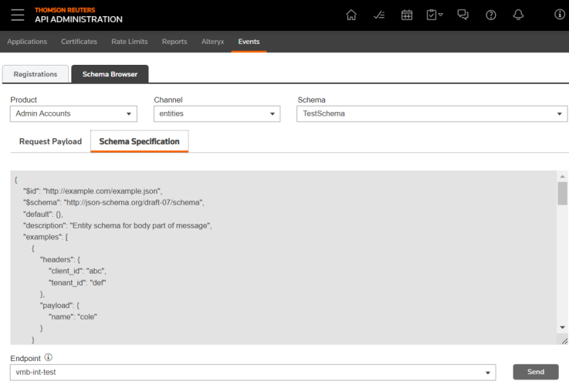Expand the Schema dropdown showing TestSchema
The width and height of the screenshot is (569, 392).
click(x=432, y=113)
